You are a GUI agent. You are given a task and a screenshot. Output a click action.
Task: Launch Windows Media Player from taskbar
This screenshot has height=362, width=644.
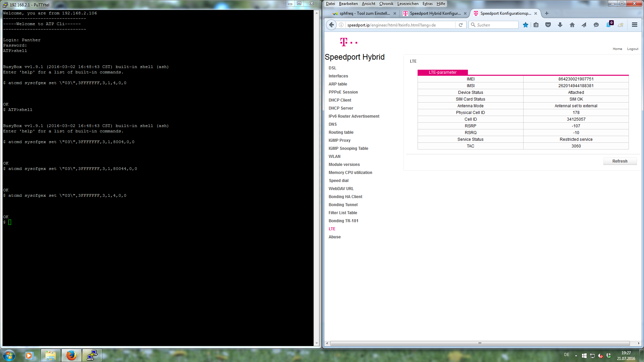[29, 355]
